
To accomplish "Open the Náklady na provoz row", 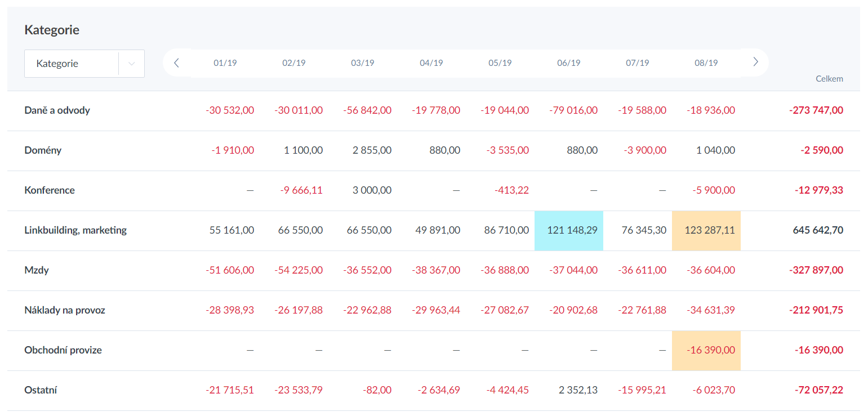I will (x=65, y=310).
